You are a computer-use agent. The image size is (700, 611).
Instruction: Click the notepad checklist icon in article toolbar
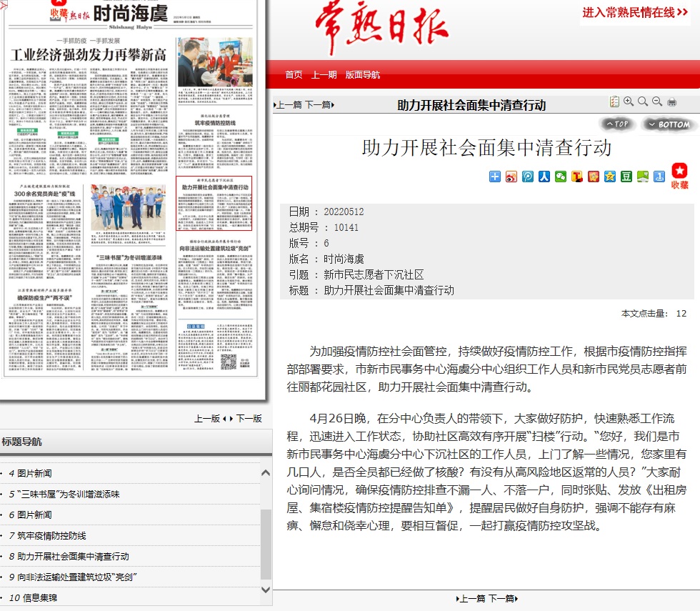[x=614, y=101]
